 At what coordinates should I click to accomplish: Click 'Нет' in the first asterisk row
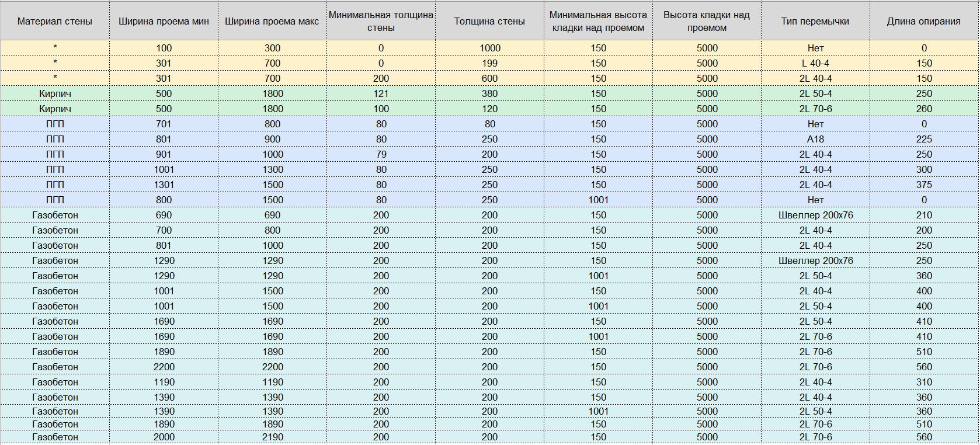pos(815,48)
